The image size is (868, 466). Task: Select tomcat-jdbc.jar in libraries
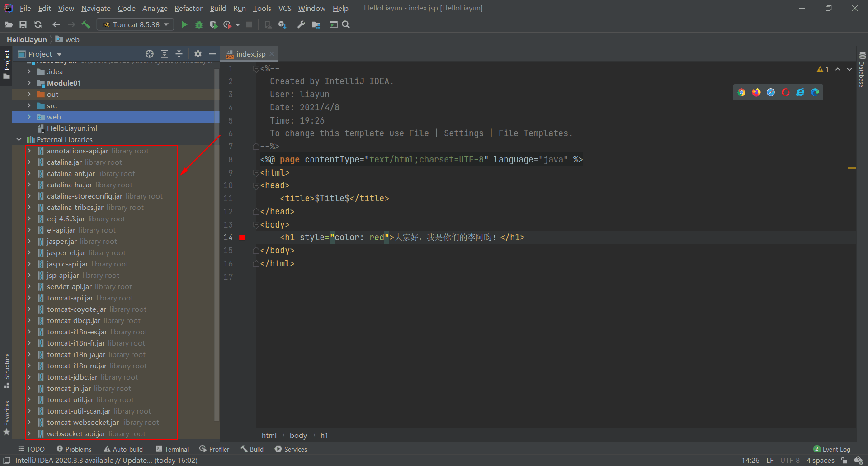click(x=72, y=377)
